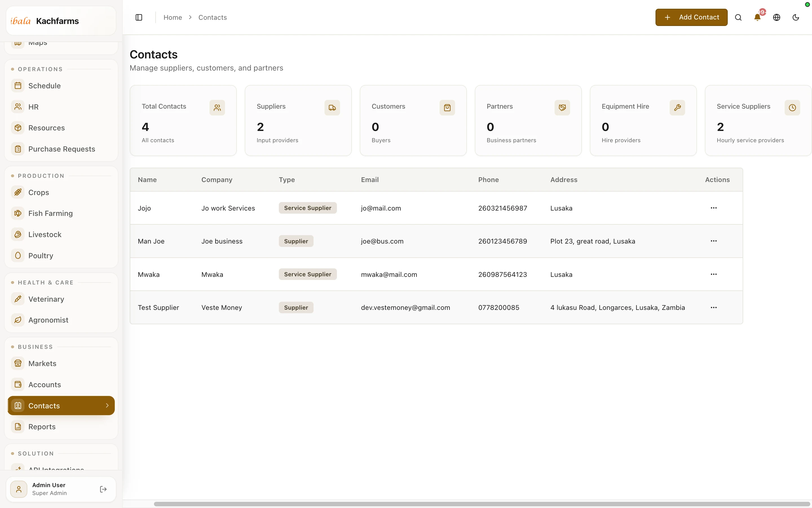
Task: Click the Schedule calendar icon
Action: (18, 86)
